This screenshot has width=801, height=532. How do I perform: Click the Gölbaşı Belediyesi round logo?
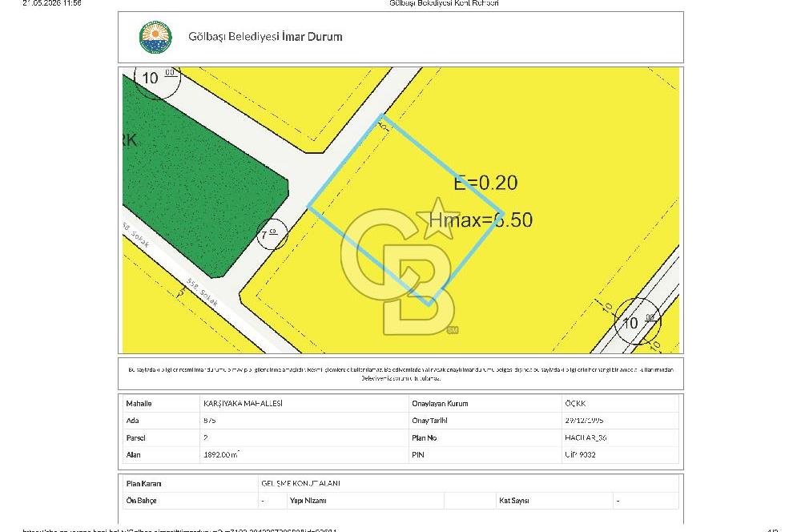(156, 37)
